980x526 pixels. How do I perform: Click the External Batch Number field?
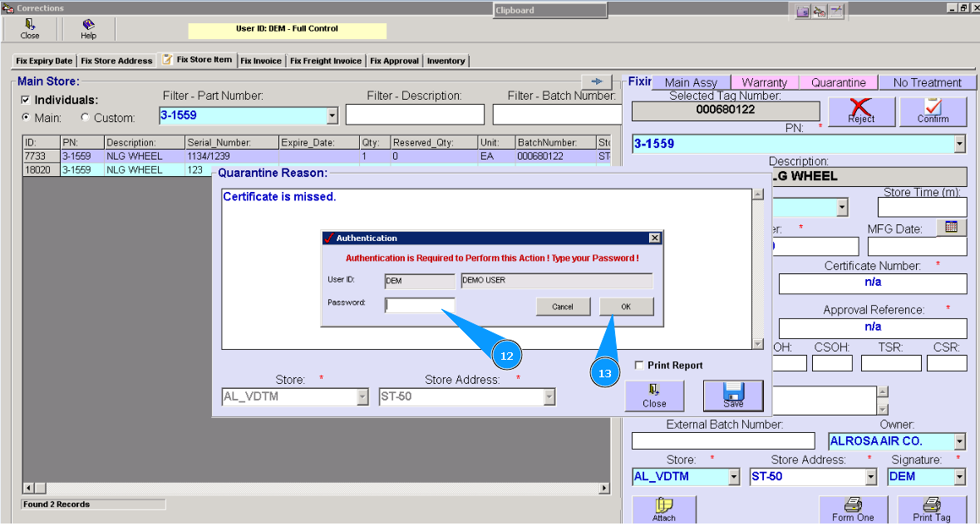[723, 440]
